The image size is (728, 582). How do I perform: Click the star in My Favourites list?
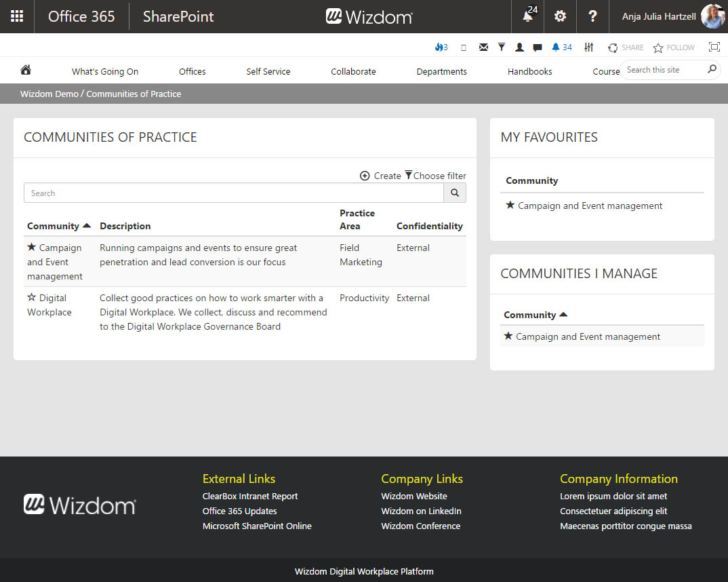click(510, 205)
